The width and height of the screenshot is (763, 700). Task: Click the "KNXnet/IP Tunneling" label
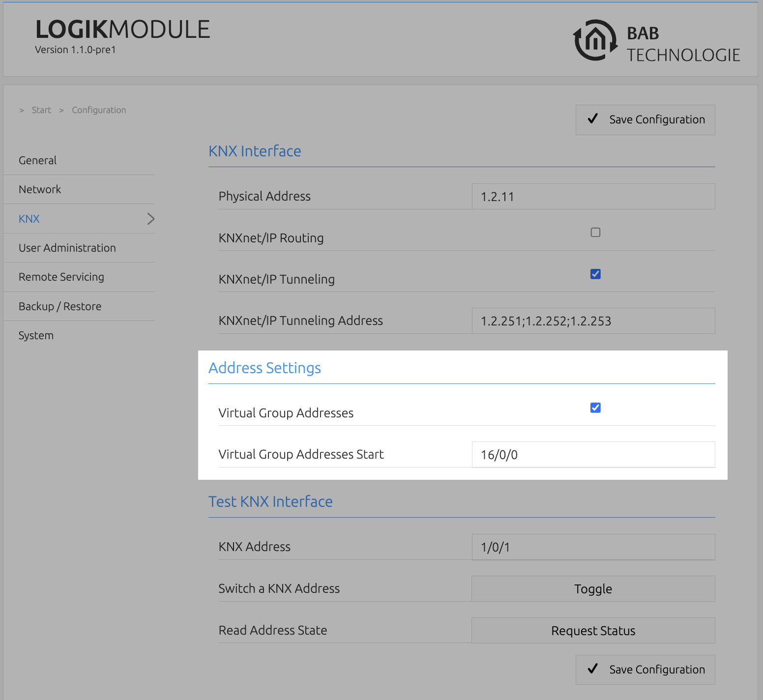[x=276, y=279]
